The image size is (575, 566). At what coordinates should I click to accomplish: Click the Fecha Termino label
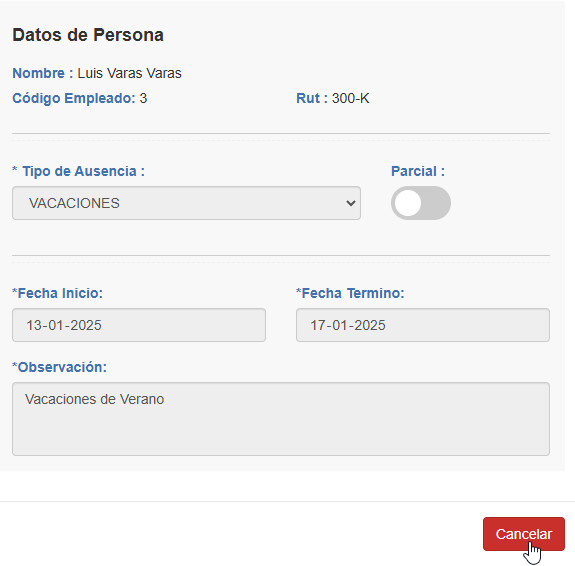(350, 293)
